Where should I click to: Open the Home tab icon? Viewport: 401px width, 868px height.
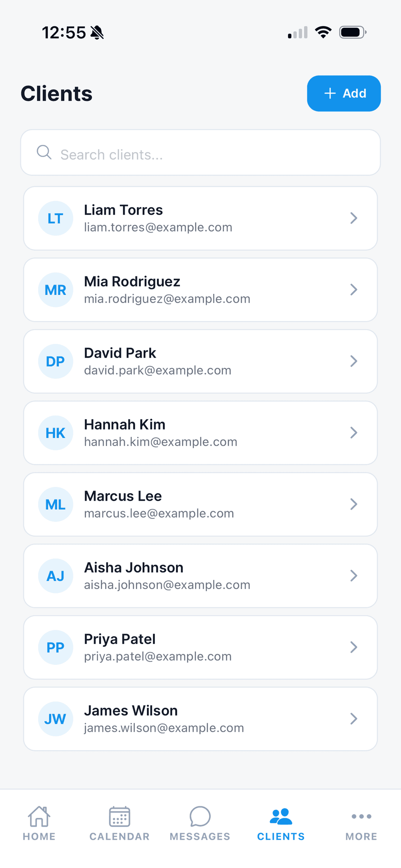(39, 816)
